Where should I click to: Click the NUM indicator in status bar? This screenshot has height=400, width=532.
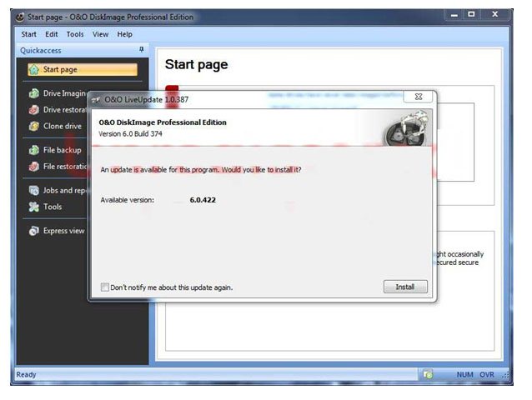(464, 374)
